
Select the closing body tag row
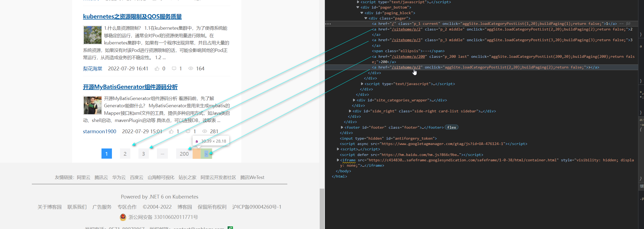coord(343,171)
